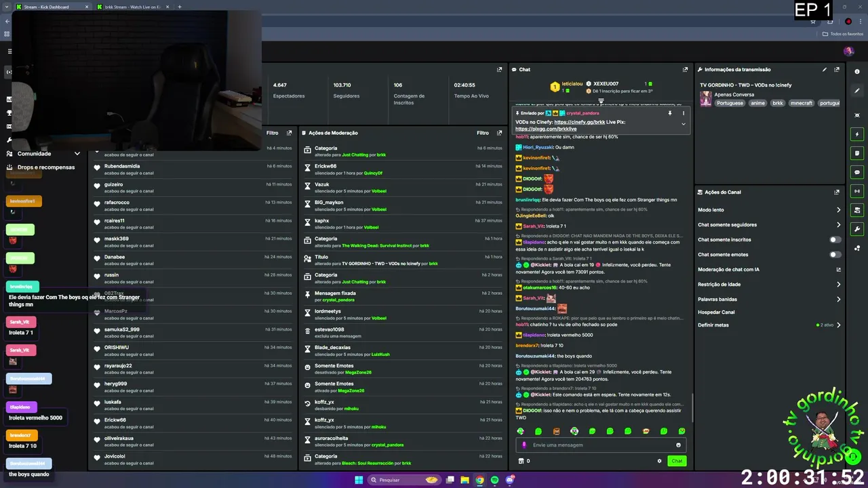Open Windows Start menu
This screenshot has height=488, width=868.
coord(358,480)
